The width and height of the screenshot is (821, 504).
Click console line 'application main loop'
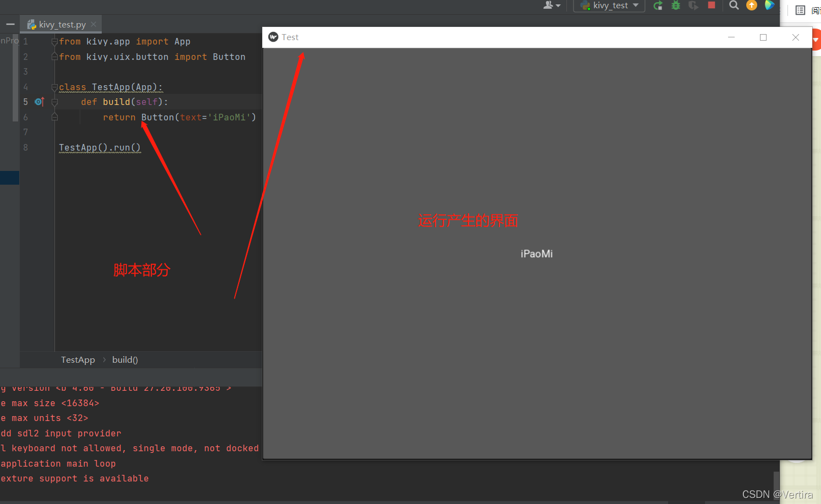(x=58, y=463)
